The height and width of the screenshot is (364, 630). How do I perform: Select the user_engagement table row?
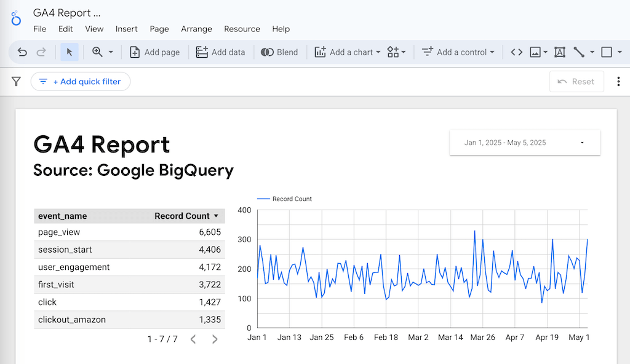click(129, 267)
